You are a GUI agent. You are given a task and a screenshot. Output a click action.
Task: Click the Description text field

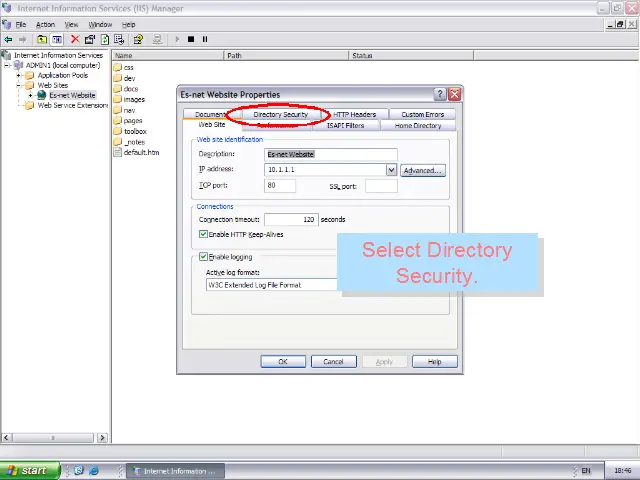pos(331,154)
